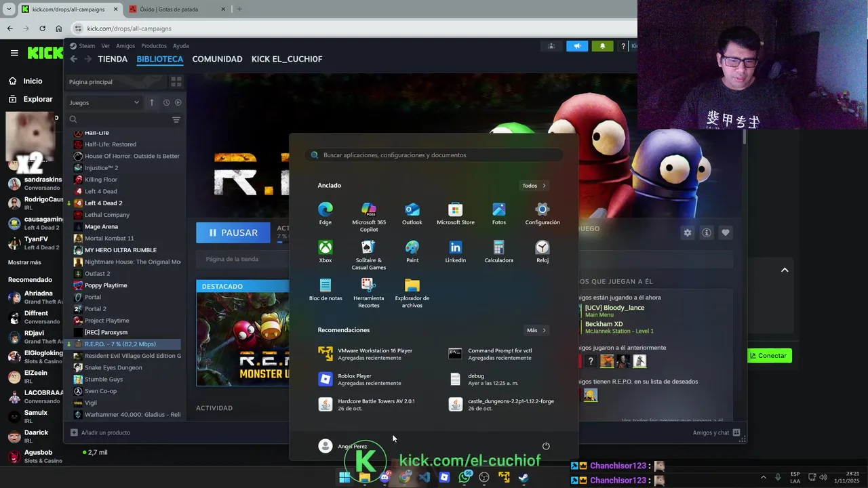Pause the R.E.P.O. download
The height and width of the screenshot is (488, 868).
tap(233, 232)
